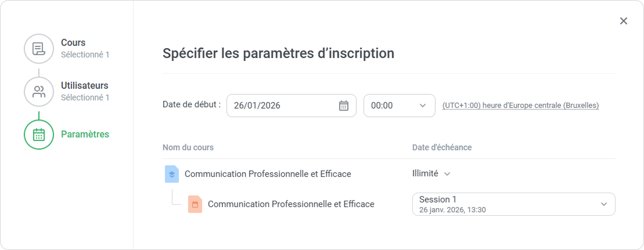Click the Nom du cours column header

[x=188, y=148]
